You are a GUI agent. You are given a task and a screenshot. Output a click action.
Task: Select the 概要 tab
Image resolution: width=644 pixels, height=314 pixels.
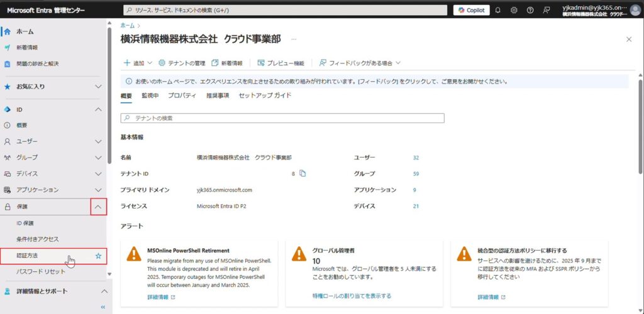pyautogui.click(x=126, y=96)
